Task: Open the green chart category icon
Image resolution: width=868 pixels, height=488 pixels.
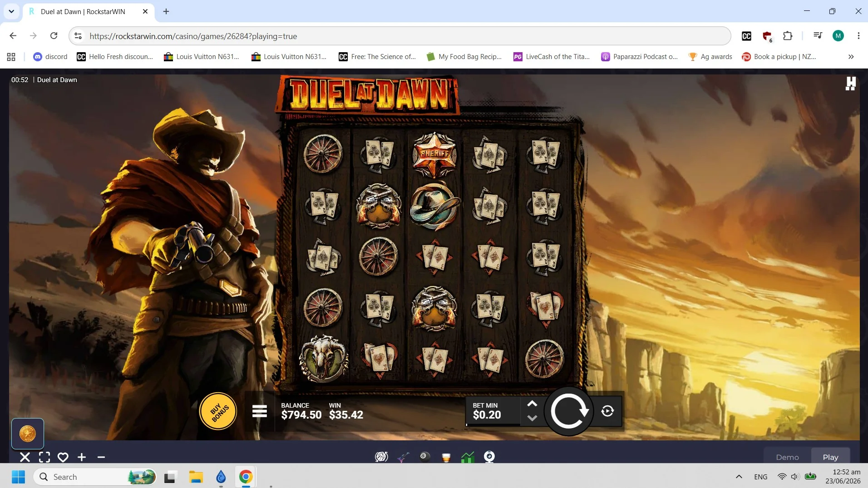Action: (468, 457)
